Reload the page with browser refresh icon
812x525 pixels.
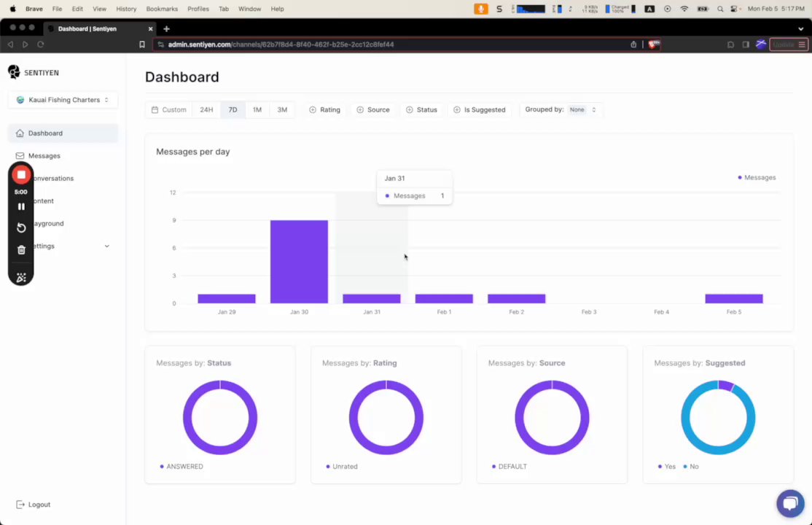[x=40, y=44]
